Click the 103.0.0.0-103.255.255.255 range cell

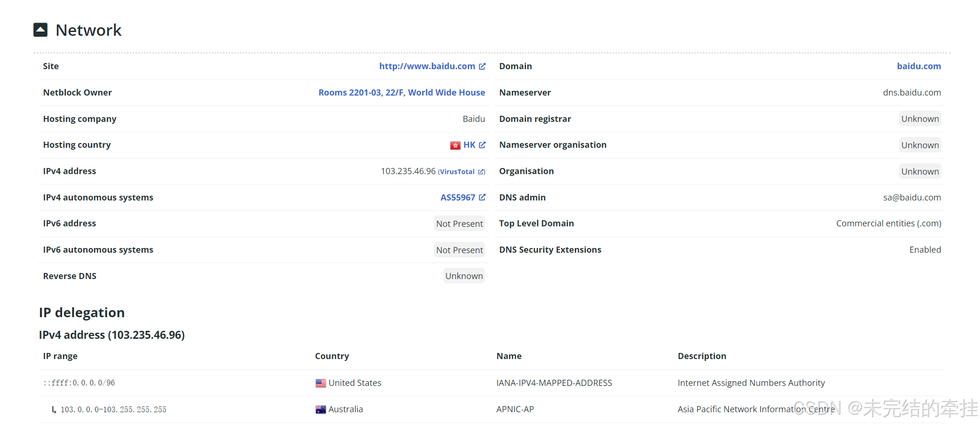(113, 410)
